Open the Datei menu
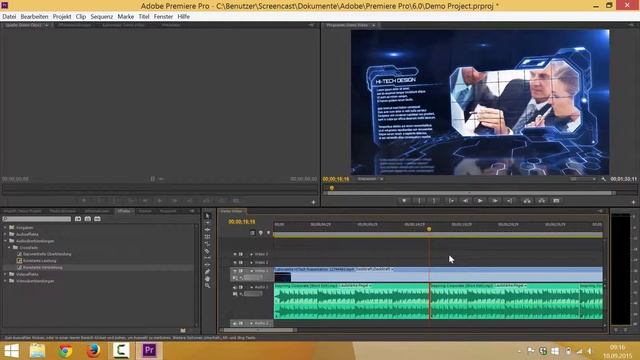Image resolution: width=640 pixels, height=360 pixels. click(9, 16)
